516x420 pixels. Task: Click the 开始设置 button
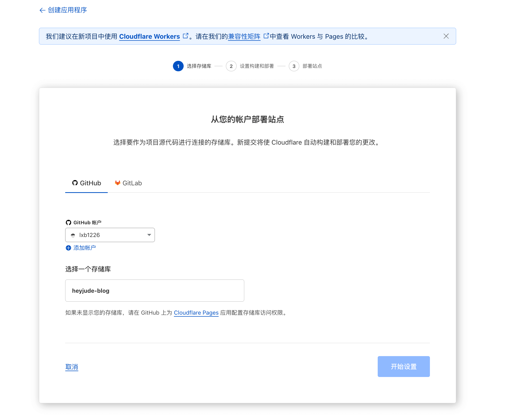click(404, 367)
